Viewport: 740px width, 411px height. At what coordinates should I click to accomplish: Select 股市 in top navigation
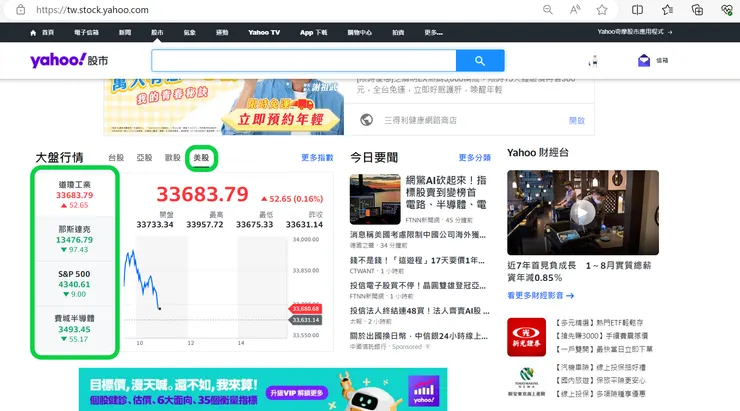point(157,33)
